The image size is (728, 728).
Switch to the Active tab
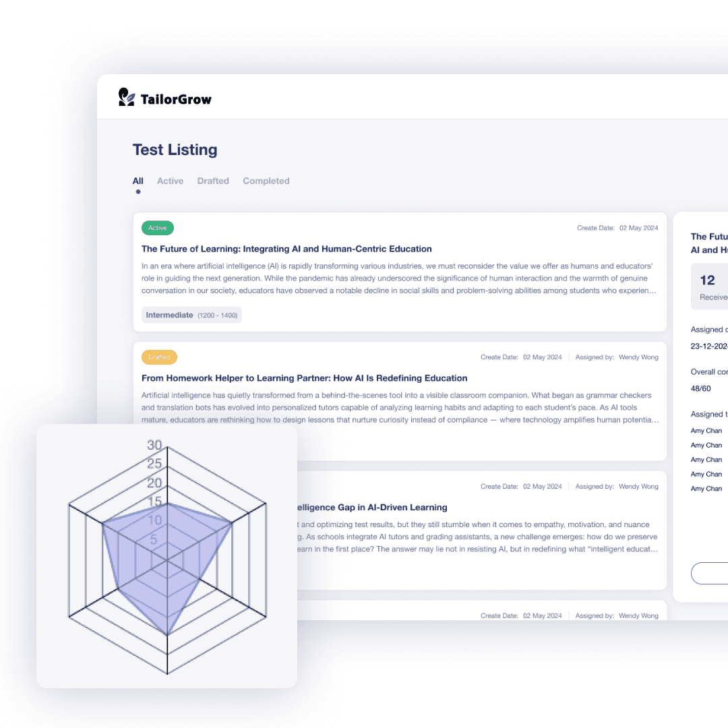click(x=170, y=181)
